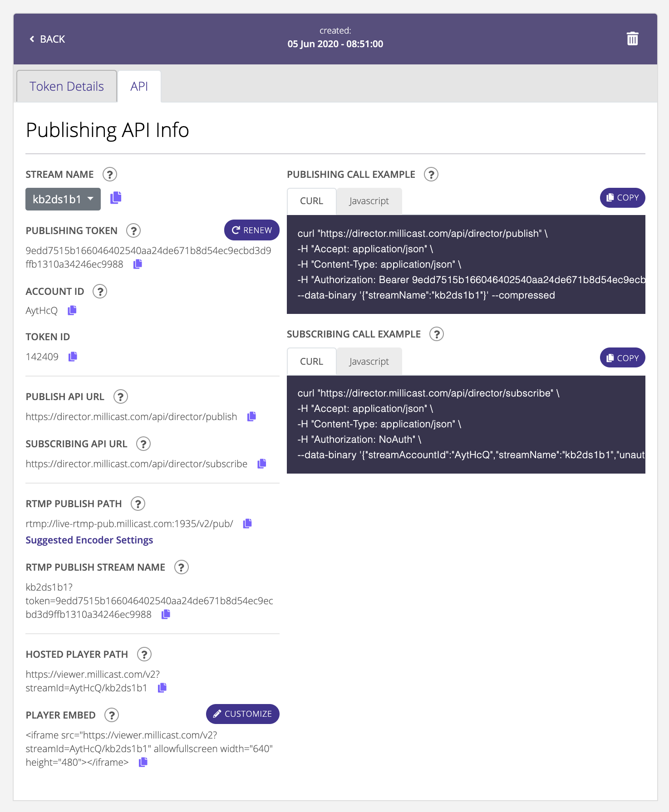Copy the Publish API URL
Image resolution: width=669 pixels, height=812 pixels.
pyautogui.click(x=251, y=416)
